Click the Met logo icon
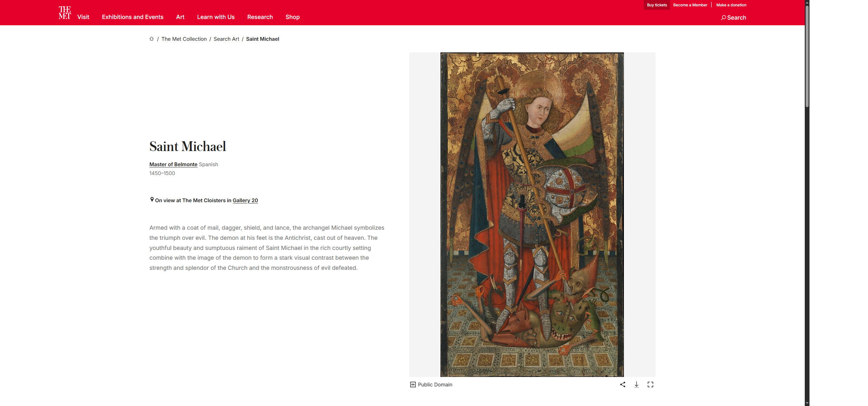The width and height of the screenshot is (868, 406). pyautogui.click(x=65, y=13)
